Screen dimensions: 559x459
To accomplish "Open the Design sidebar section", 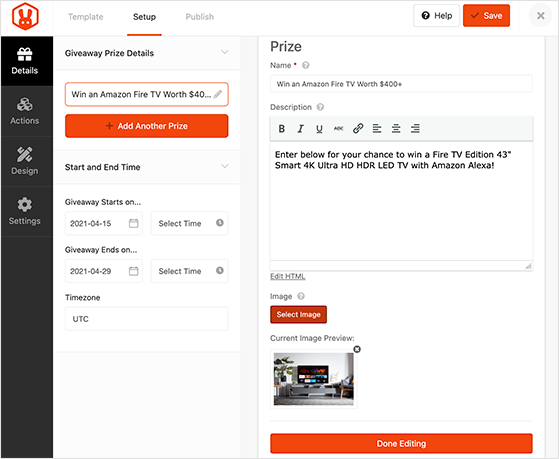I will (25, 161).
